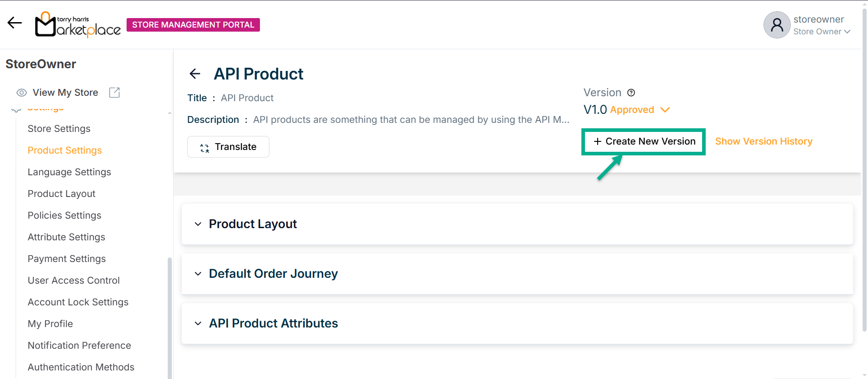Click the top-left browser-style back arrow
Image resolution: width=868 pixels, height=379 pixels.
pos(14,23)
